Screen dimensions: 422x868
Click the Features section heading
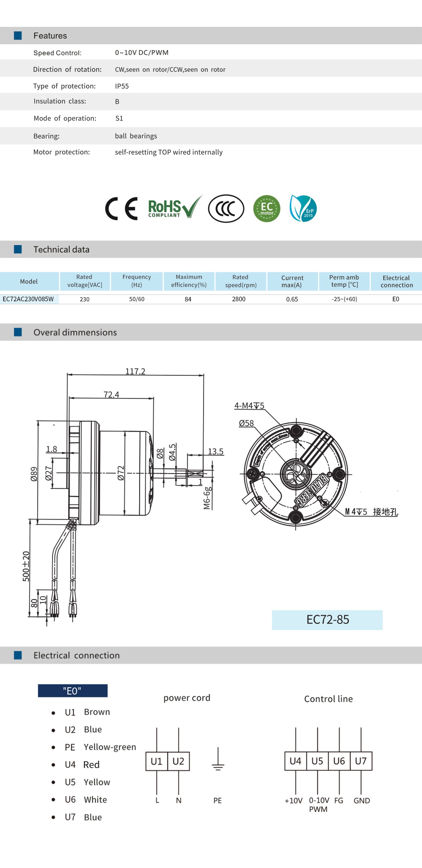click(x=50, y=35)
